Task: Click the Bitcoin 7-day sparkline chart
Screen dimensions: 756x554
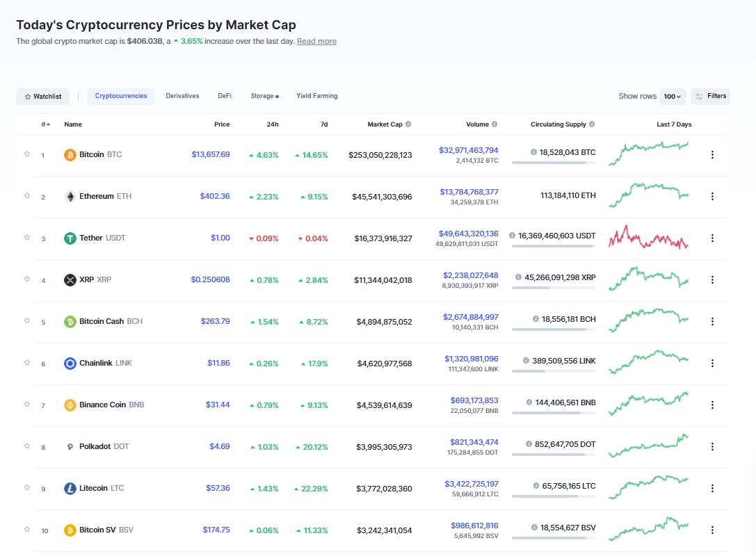Action: click(x=648, y=154)
